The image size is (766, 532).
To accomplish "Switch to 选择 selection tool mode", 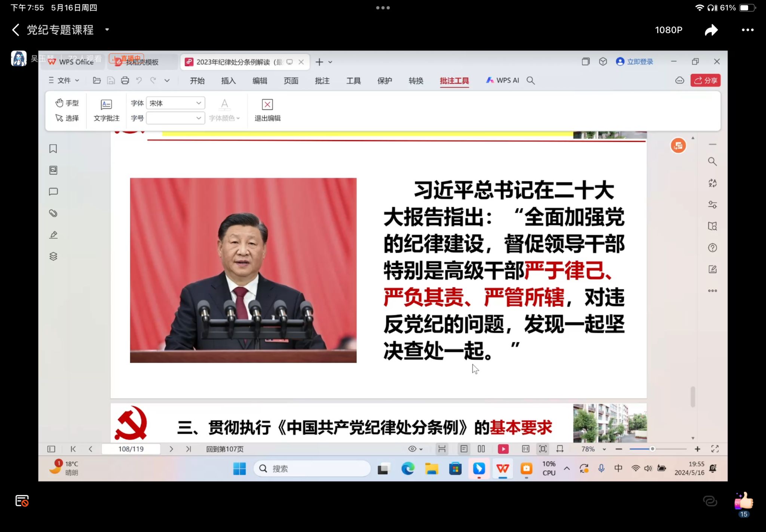I will (67, 118).
